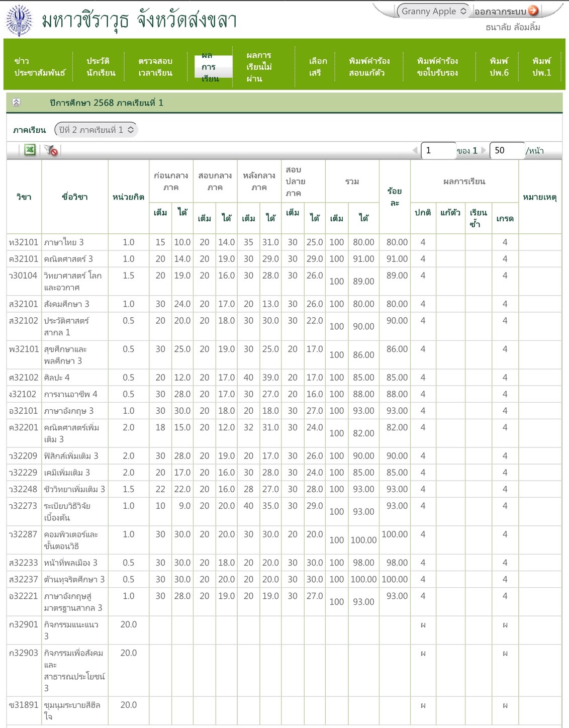
Task: Click the rows per page input field
Action: (x=506, y=150)
